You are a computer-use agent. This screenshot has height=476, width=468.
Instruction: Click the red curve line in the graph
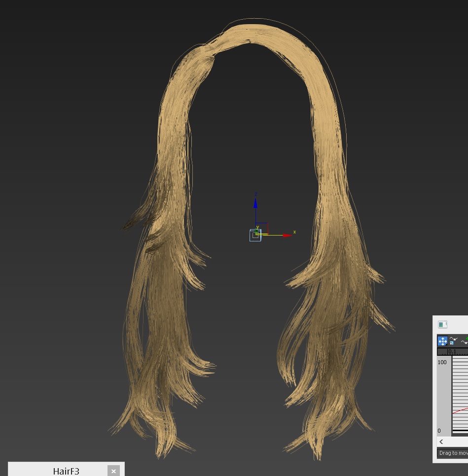tap(460, 410)
